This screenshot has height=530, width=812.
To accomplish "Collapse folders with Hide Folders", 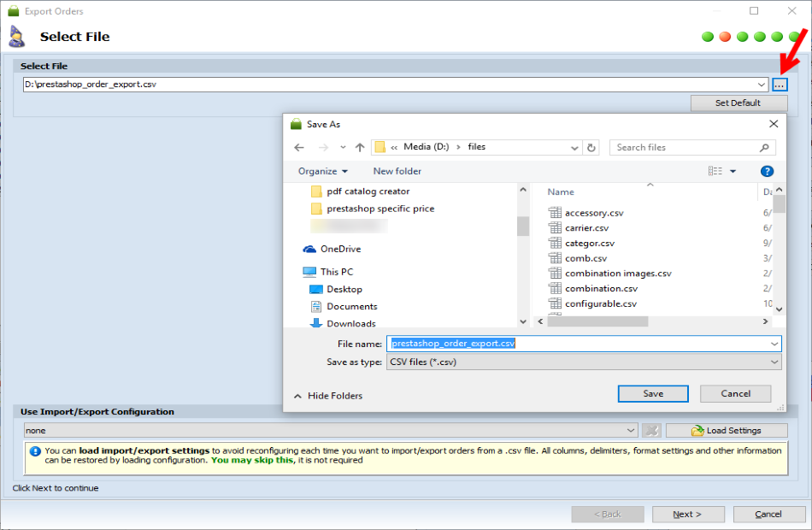I will 328,396.
